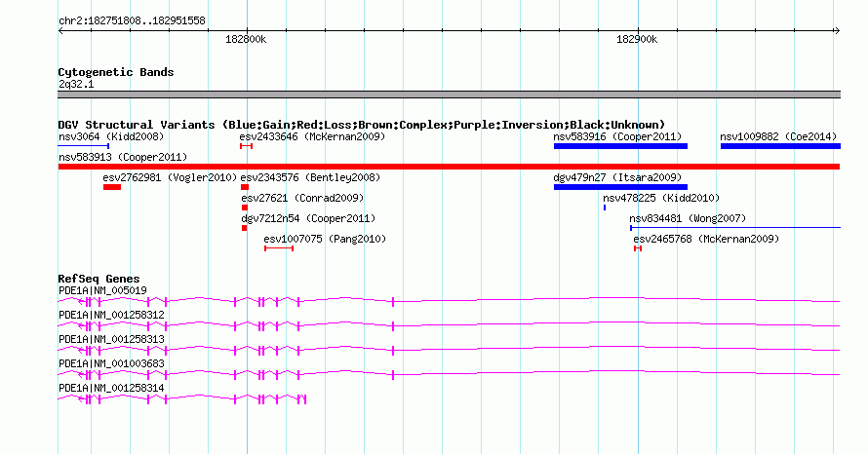
Task: Click the red esv2433646 loss glyph
Action: coord(247,146)
